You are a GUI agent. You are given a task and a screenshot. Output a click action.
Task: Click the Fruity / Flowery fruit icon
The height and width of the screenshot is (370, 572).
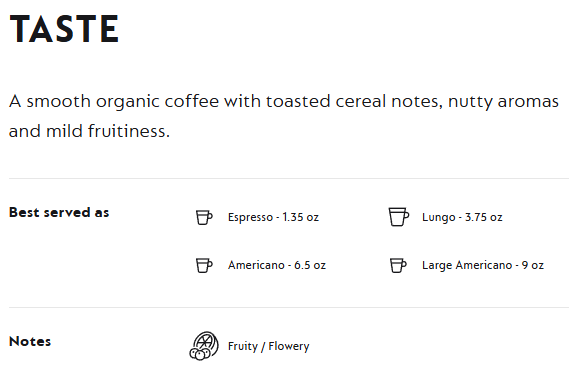(204, 346)
